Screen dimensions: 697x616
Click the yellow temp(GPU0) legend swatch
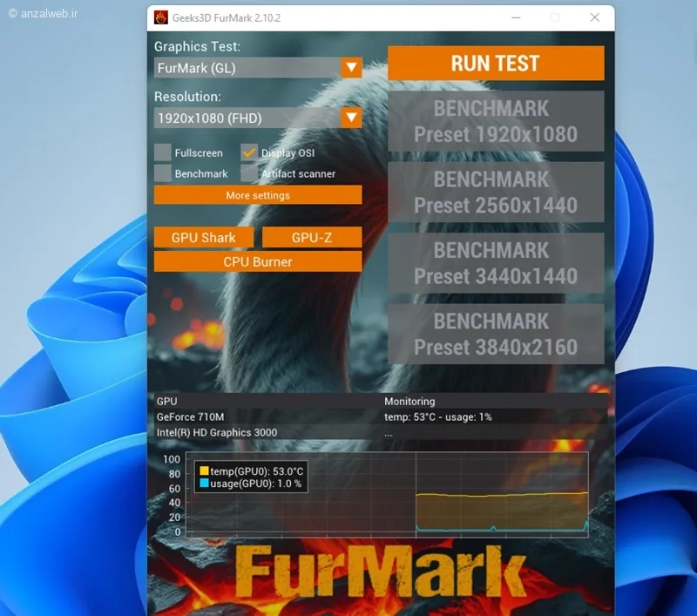(x=204, y=470)
